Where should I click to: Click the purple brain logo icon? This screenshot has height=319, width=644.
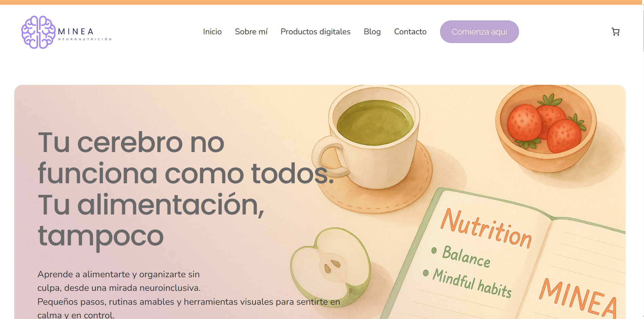click(38, 32)
